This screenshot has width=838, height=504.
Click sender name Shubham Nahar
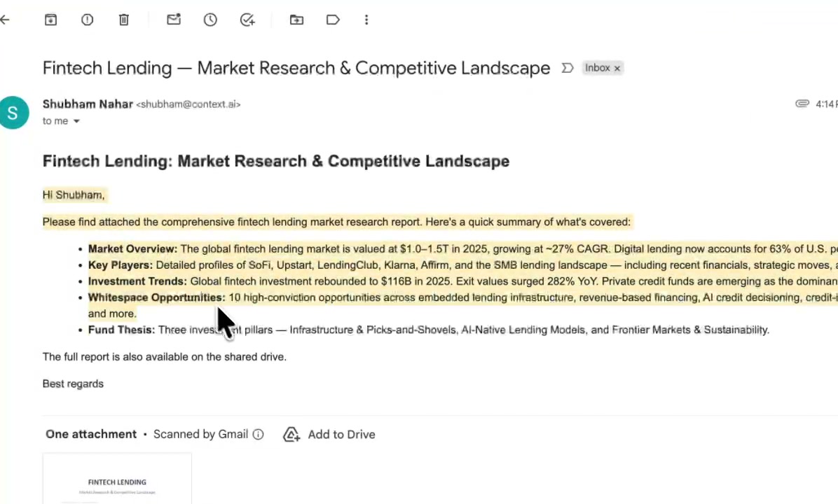tap(88, 104)
